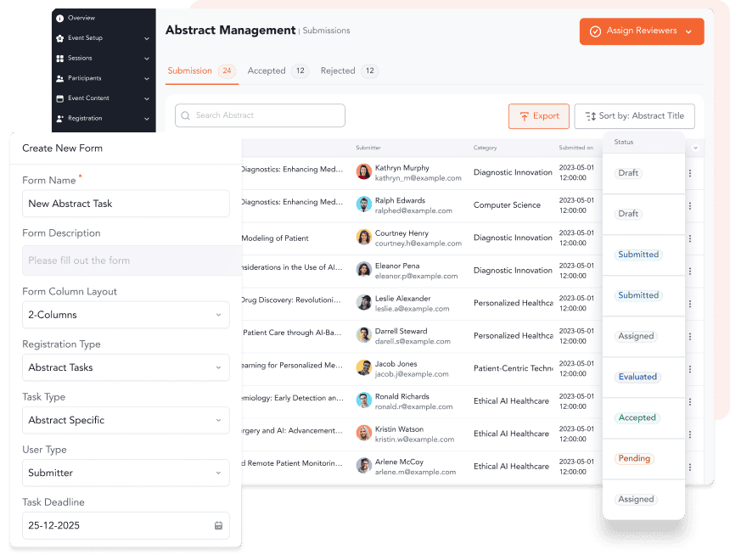Open the User Type Submitter dropdown
730x560 pixels.
pos(126,473)
